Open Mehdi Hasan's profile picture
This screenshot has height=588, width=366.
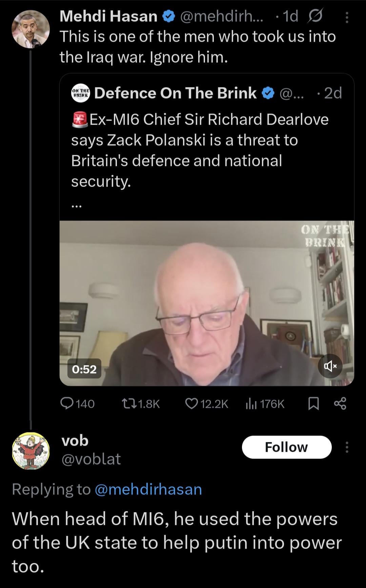[30, 29]
